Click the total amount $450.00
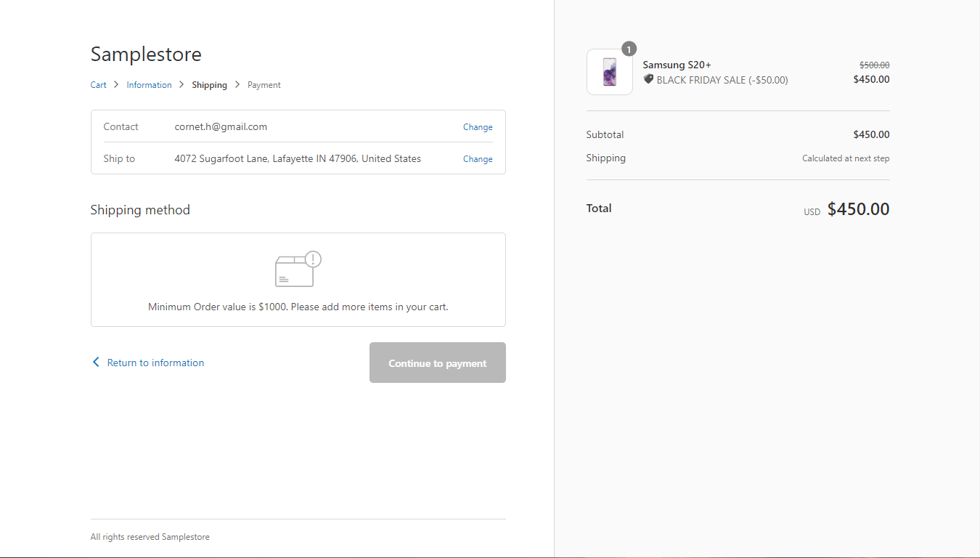The image size is (980, 558). [x=858, y=209]
